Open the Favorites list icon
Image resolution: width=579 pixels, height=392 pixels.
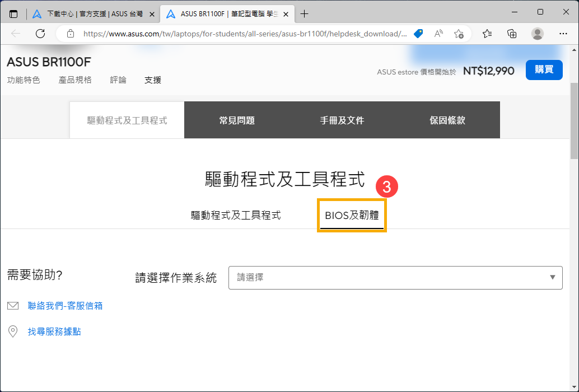(x=487, y=34)
